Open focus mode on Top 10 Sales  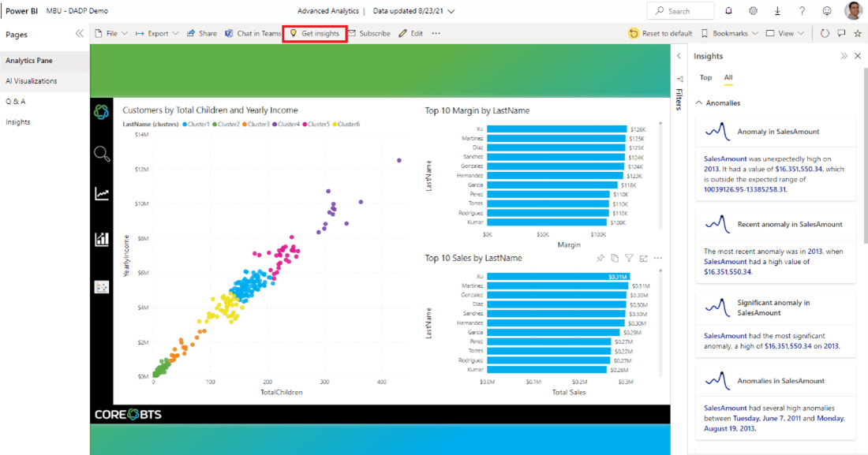click(643, 258)
